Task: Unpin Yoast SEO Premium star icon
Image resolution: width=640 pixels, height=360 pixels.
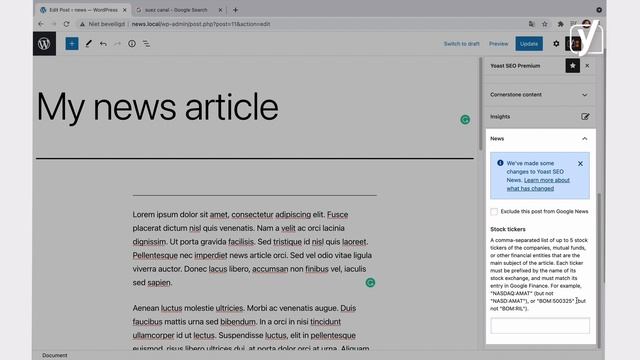Action: [x=573, y=66]
